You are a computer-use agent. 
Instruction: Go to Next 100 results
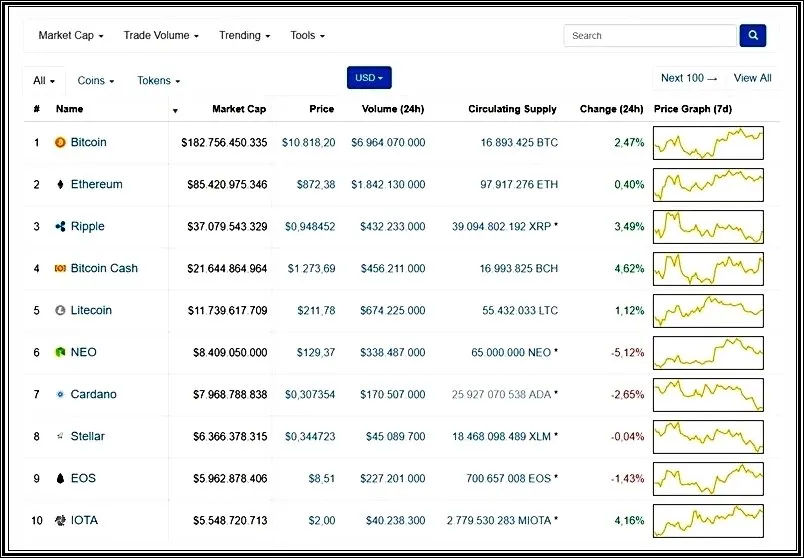point(689,78)
